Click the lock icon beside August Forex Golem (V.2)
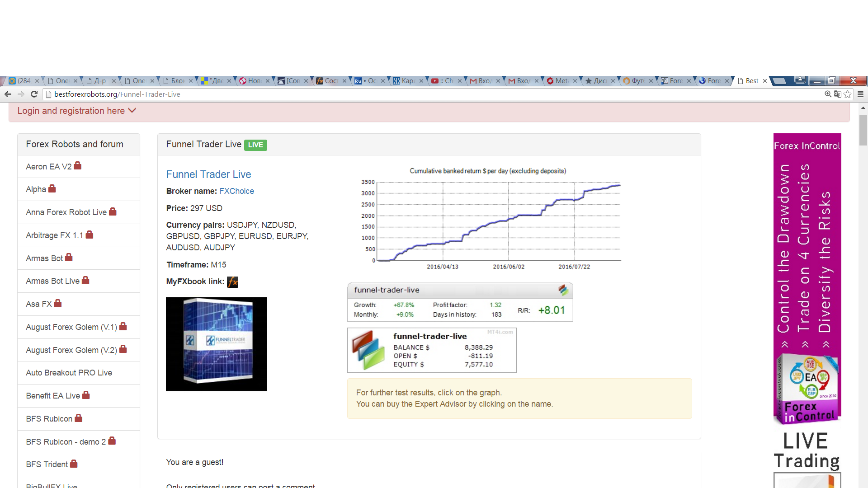 [x=123, y=349]
